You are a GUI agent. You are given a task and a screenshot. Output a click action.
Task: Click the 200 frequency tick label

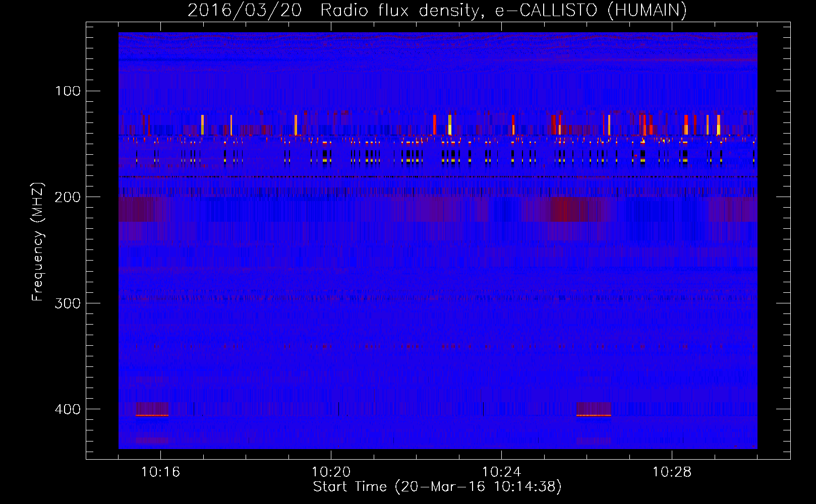[68, 197]
